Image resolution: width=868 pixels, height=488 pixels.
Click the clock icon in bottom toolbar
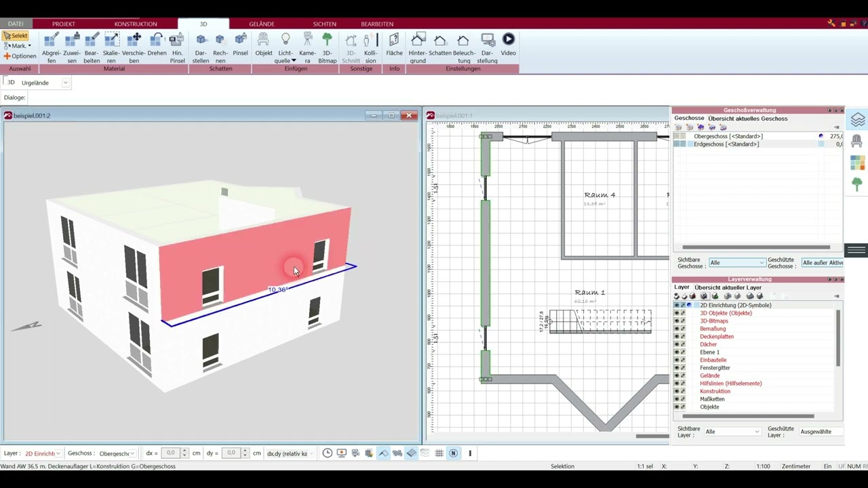(x=328, y=453)
